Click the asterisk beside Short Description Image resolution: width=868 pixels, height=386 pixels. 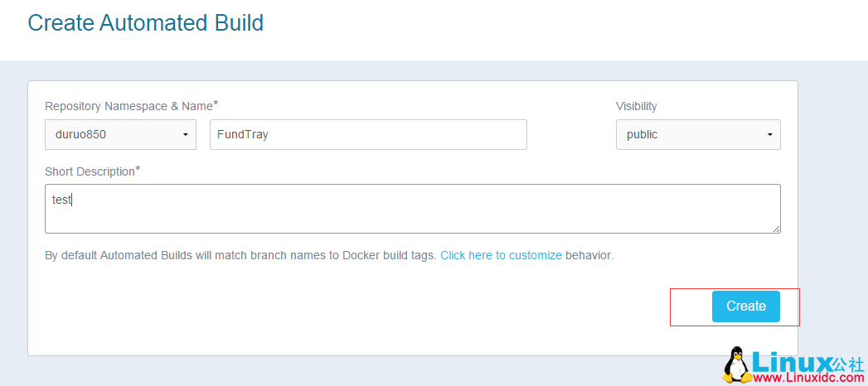point(138,169)
